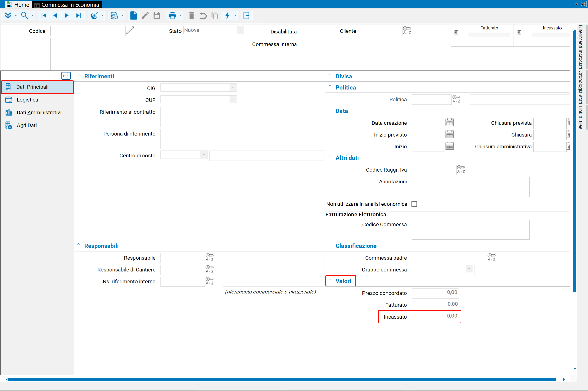Open calendar picker for Data creazione
The height and width of the screenshot is (391, 588).
click(x=449, y=123)
